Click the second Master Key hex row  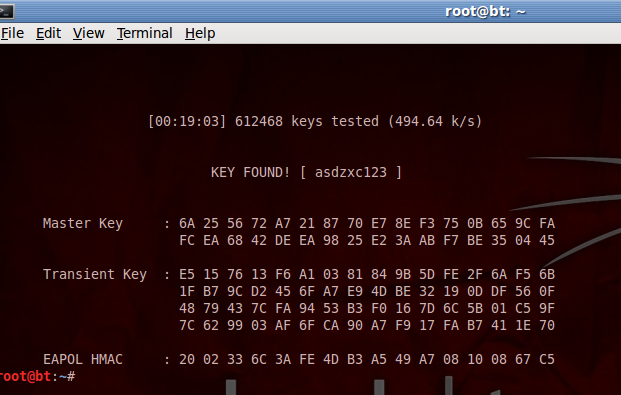click(x=367, y=240)
